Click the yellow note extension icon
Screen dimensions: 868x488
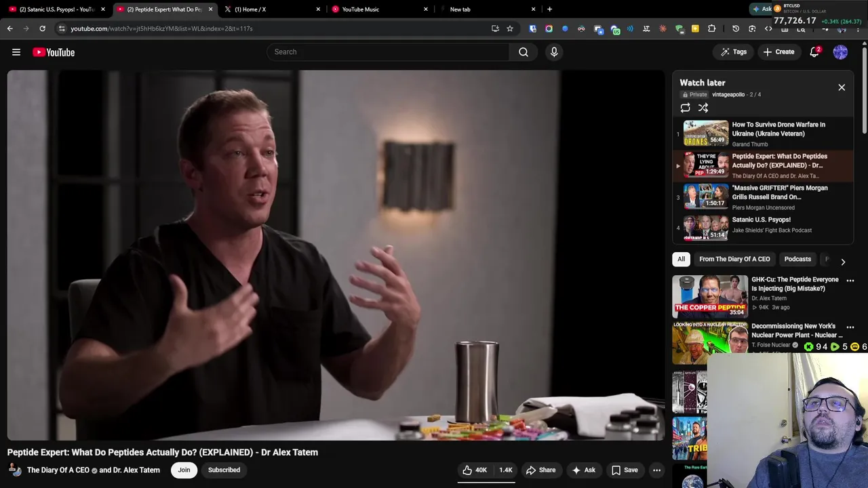tap(695, 28)
